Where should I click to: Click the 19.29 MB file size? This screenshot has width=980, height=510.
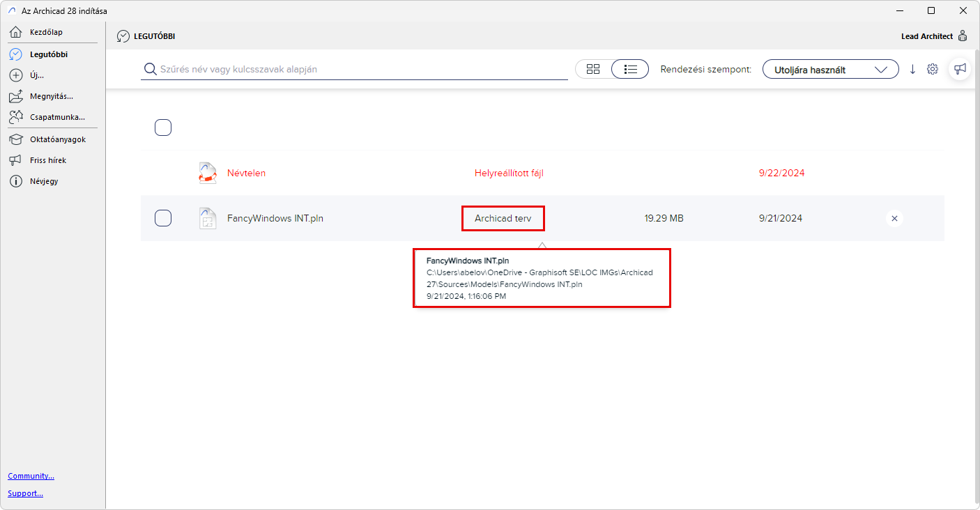coord(664,218)
